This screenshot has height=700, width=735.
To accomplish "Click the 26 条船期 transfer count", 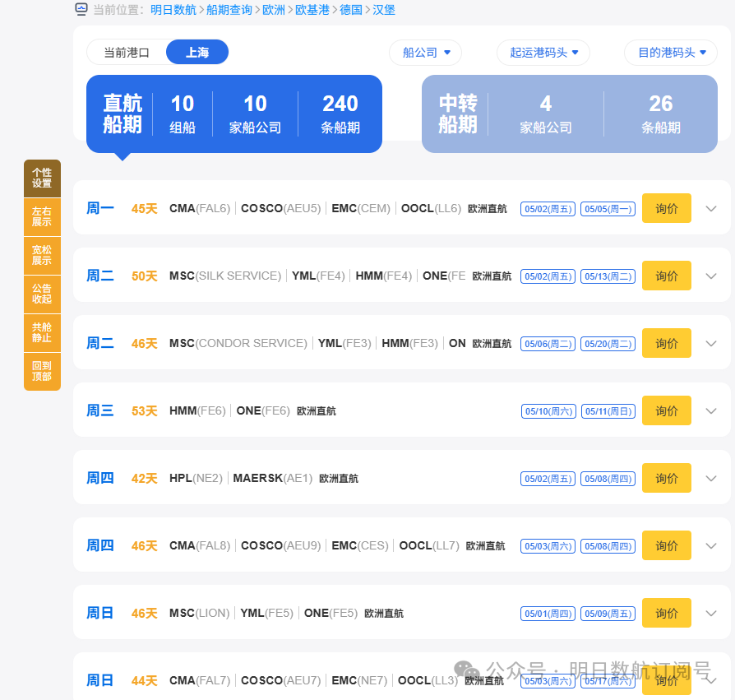I will click(x=661, y=114).
